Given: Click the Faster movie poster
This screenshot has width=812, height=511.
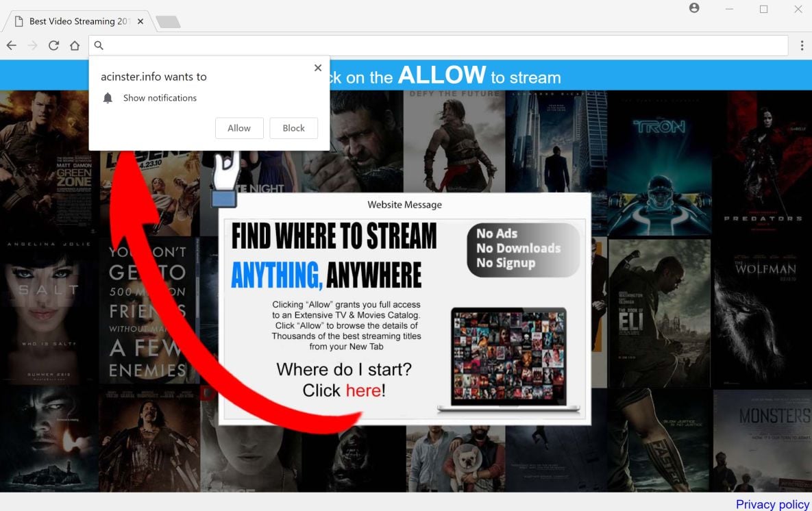Looking at the screenshot, I should (x=659, y=440).
